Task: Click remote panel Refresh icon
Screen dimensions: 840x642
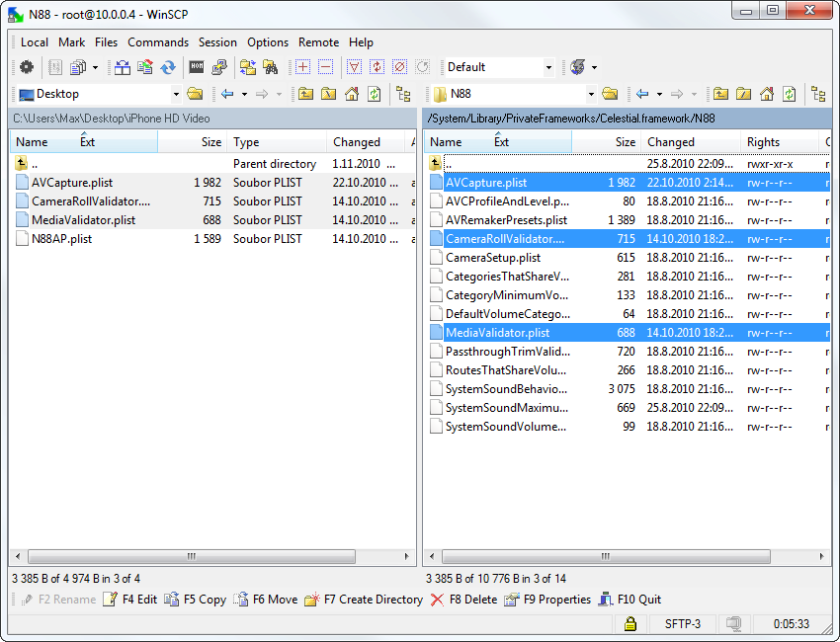Action: (x=790, y=94)
